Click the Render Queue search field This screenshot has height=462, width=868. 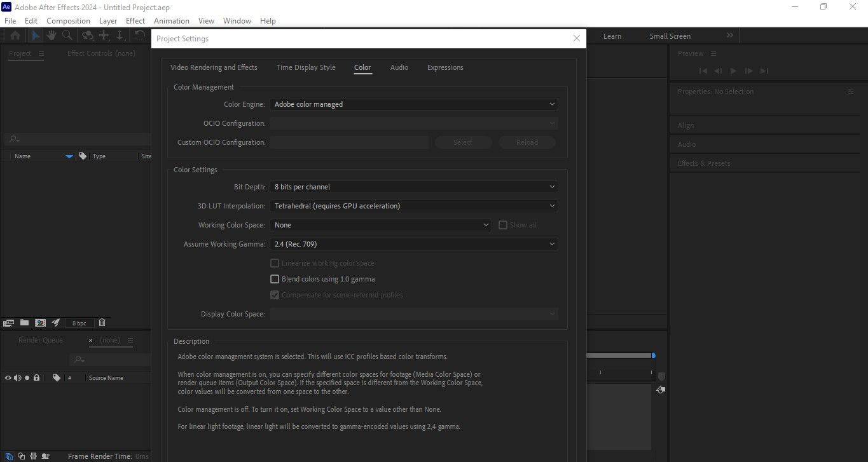tap(108, 359)
